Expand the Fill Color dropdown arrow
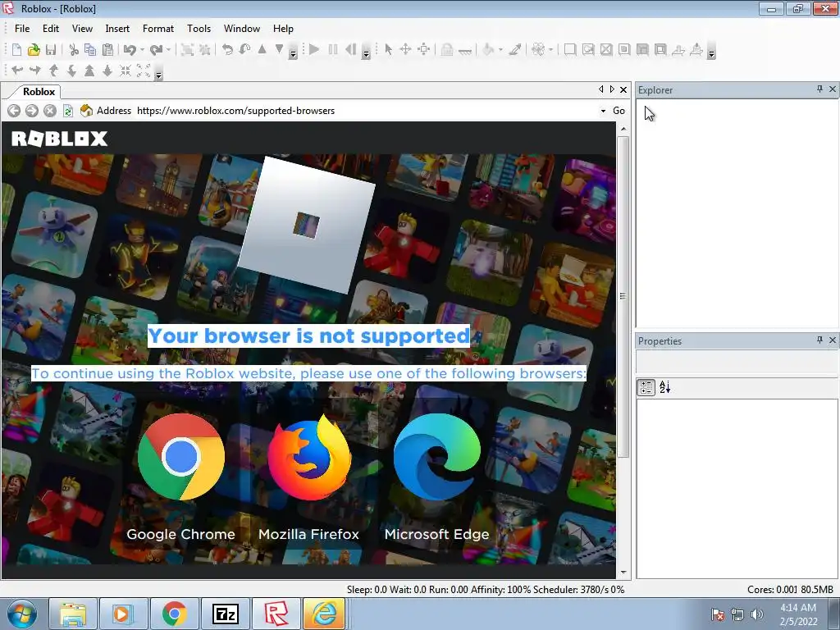 [x=500, y=50]
